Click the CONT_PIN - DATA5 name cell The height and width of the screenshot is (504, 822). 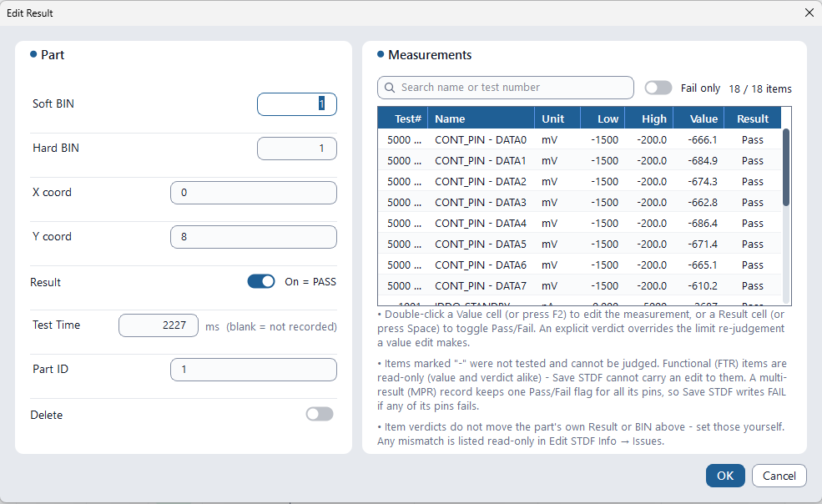[481, 244]
